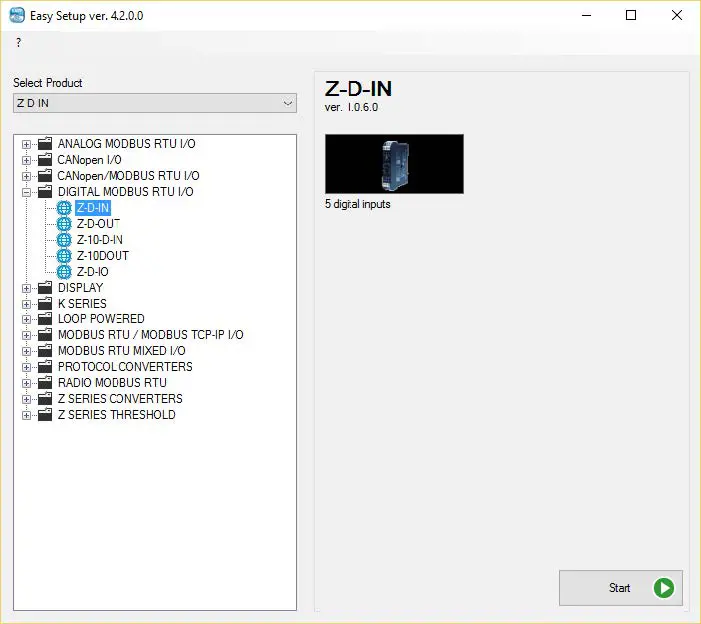Expand the K SERIES tree node

(x=26, y=304)
